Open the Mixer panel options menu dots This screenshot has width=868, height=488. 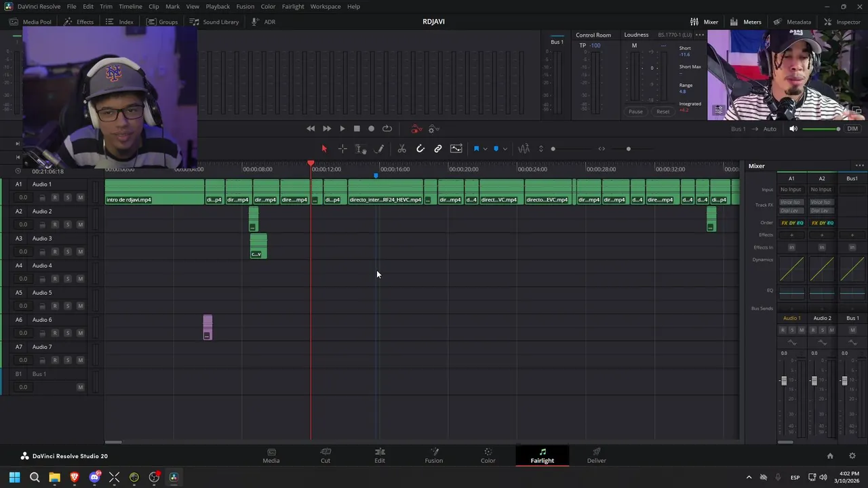pos(860,166)
